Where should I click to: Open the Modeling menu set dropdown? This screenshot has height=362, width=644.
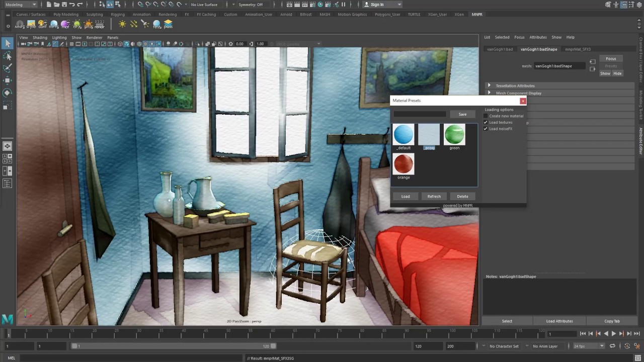coord(20,5)
